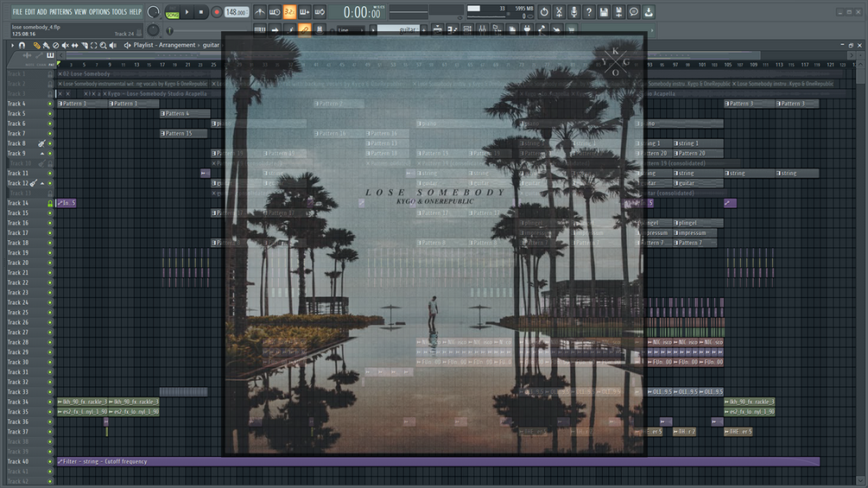The height and width of the screenshot is (488, 868).
Task: Open the question mark help icon
Action: pyautogui.click(x=589, y=11)
